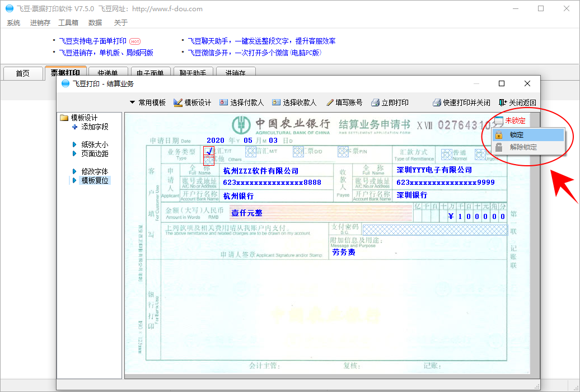Choose 修改字体 in the side panel
Image resolution: width=580 pixels, height=392 pixels.
(x=90, y=171)
